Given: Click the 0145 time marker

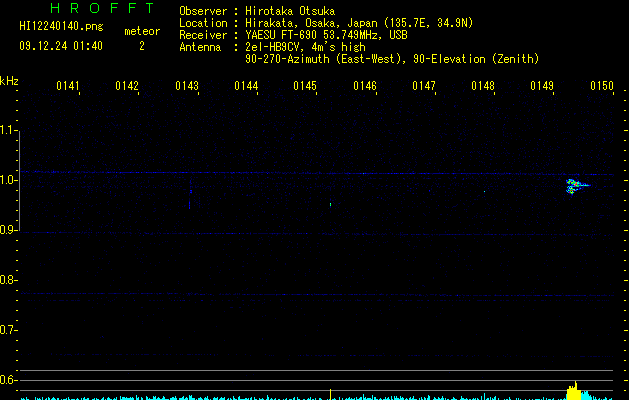Looking at the screenshot, I should (x=305, y=86).
